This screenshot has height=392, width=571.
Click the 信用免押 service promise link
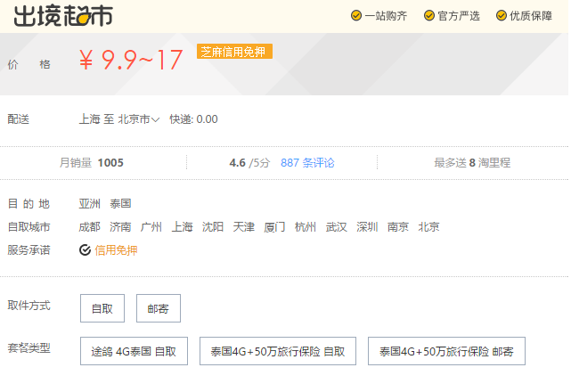[x=116, y=250]
